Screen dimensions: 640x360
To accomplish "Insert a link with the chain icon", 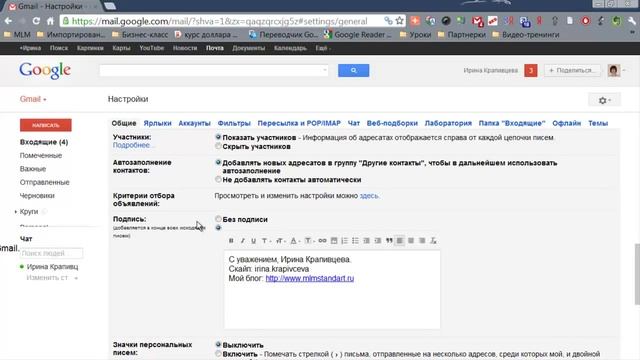I will tap(322, 241).
